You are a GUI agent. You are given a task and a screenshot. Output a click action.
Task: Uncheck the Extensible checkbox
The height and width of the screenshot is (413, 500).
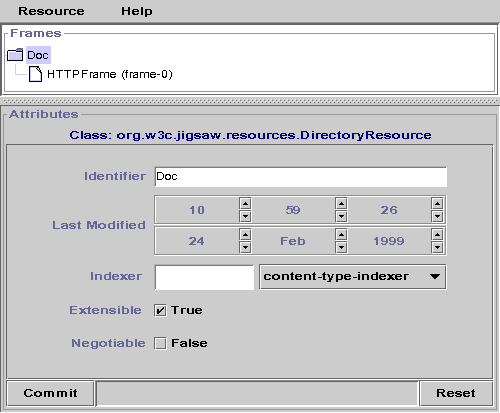(160, 310)
